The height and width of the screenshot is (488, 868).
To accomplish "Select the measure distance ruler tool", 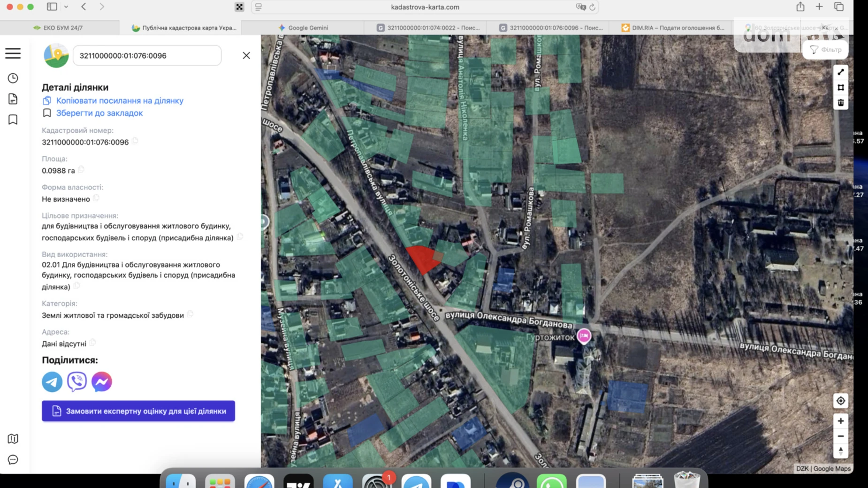I will 841,72.
